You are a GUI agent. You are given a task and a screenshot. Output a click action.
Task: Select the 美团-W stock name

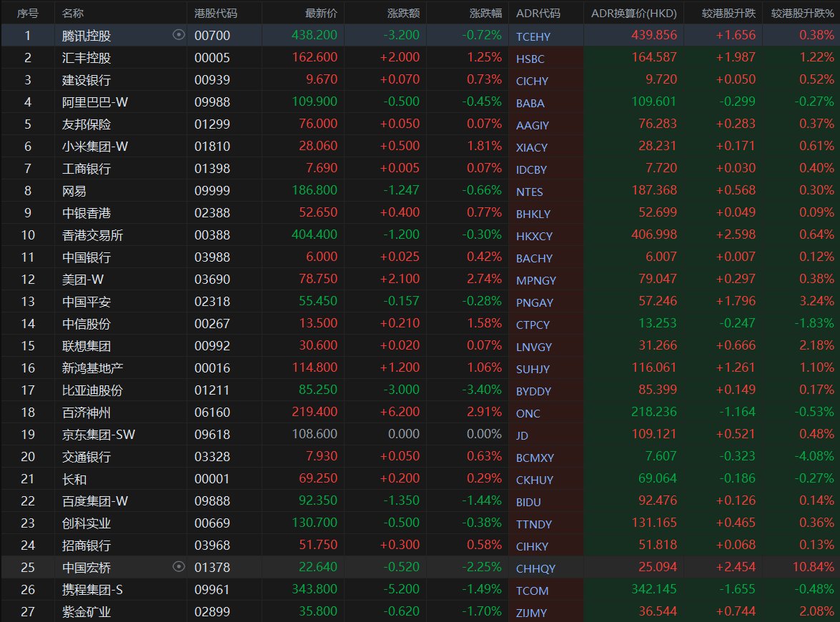coord(82,279)
